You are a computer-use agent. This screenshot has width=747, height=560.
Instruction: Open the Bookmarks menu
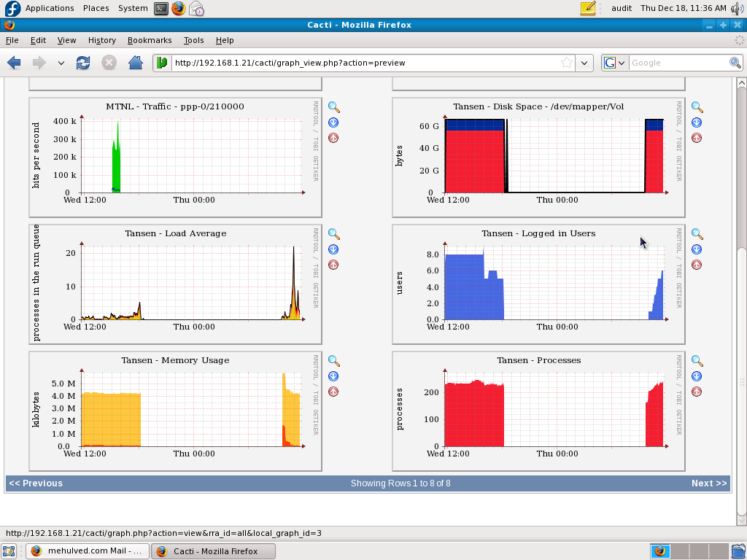(x=149, y=40)
